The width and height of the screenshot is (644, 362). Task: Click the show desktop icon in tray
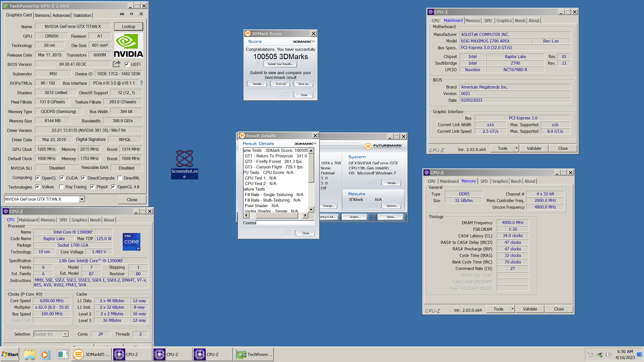point(639,354)
